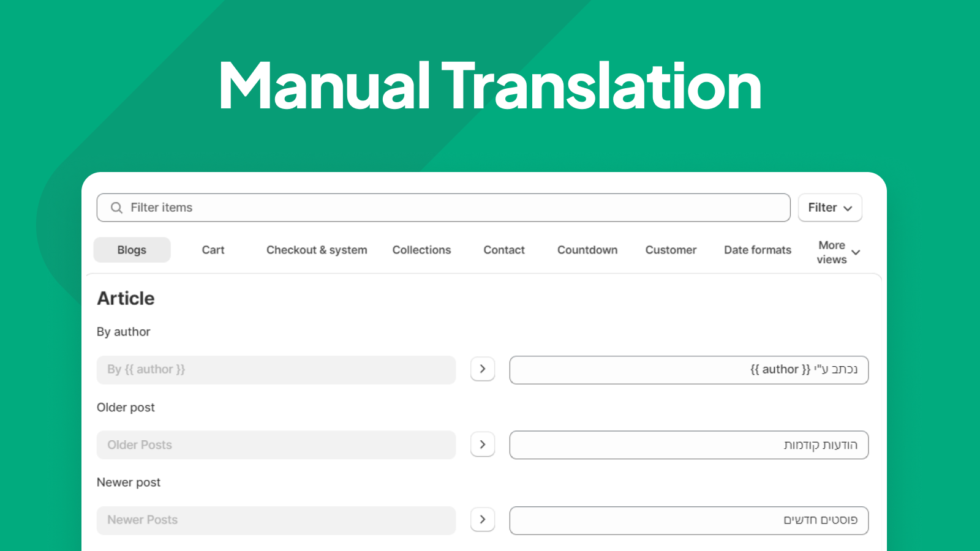Click the arrow icon next to Newer Posts
The image size is (980, 551).
tap(483, 520)
